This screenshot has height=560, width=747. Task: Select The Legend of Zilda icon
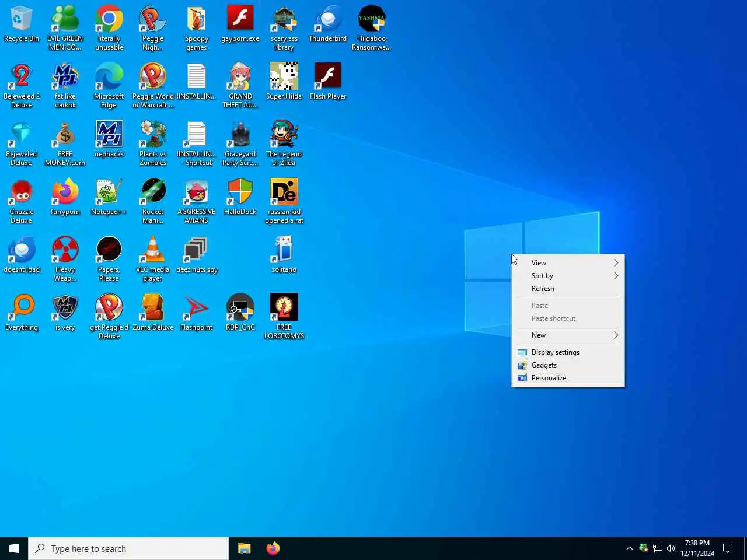pos(284,143)
